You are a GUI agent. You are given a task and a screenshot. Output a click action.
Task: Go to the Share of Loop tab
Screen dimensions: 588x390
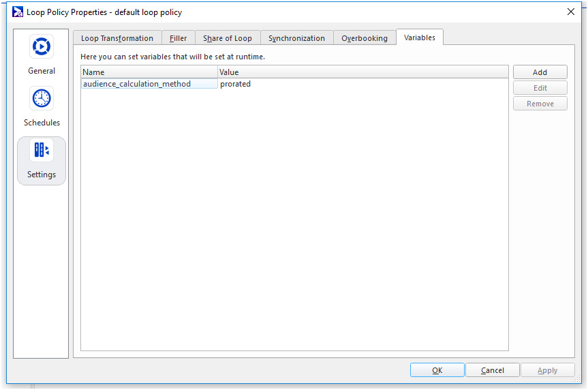click(228, 38)
